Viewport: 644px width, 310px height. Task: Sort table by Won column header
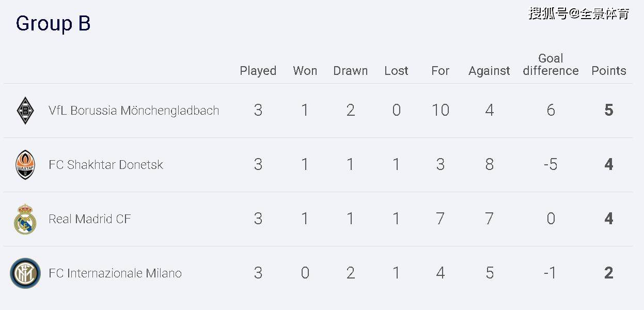pyautogui.click(x=305, y=71)
